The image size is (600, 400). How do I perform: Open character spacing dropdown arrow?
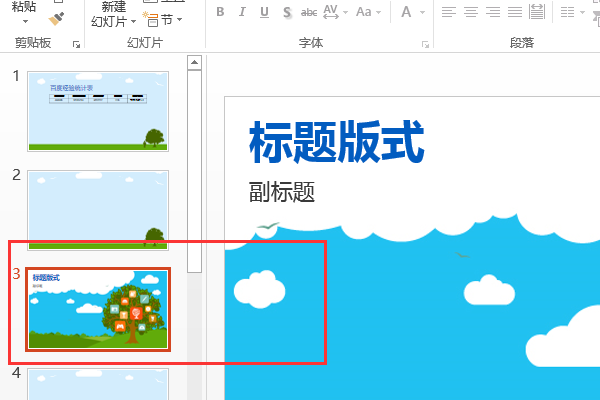coord(346,12)
